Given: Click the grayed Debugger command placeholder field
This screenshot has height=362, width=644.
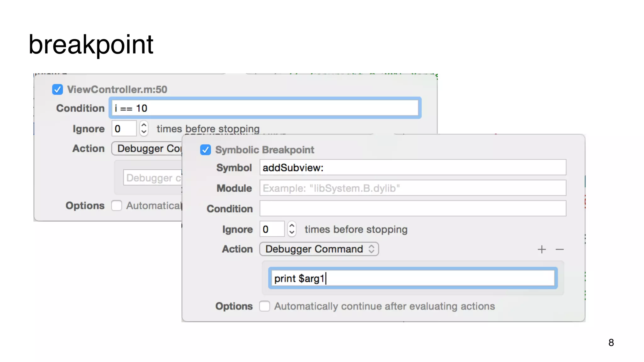Looking at the screenshot, I should [x=153, y=178].
